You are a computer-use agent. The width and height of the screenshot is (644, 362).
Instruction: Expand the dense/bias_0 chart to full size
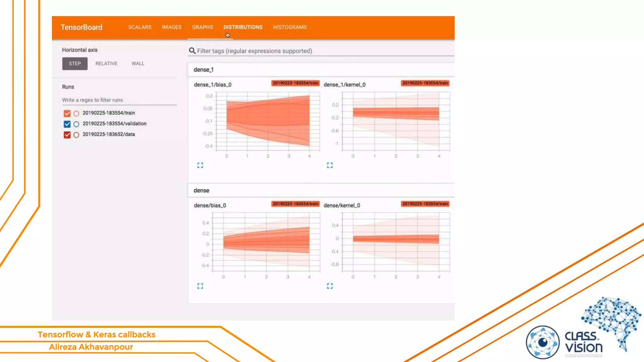click(200, 286)
